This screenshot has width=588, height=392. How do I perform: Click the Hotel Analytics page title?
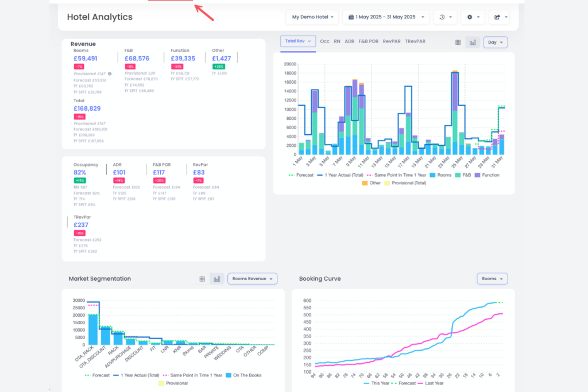[100, 17]
